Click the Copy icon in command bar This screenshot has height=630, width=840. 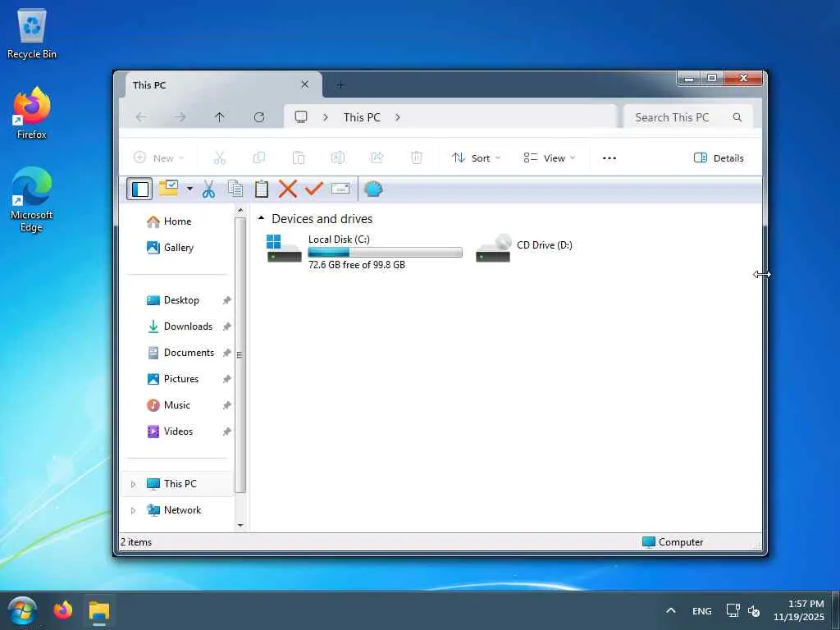[258, 157]
